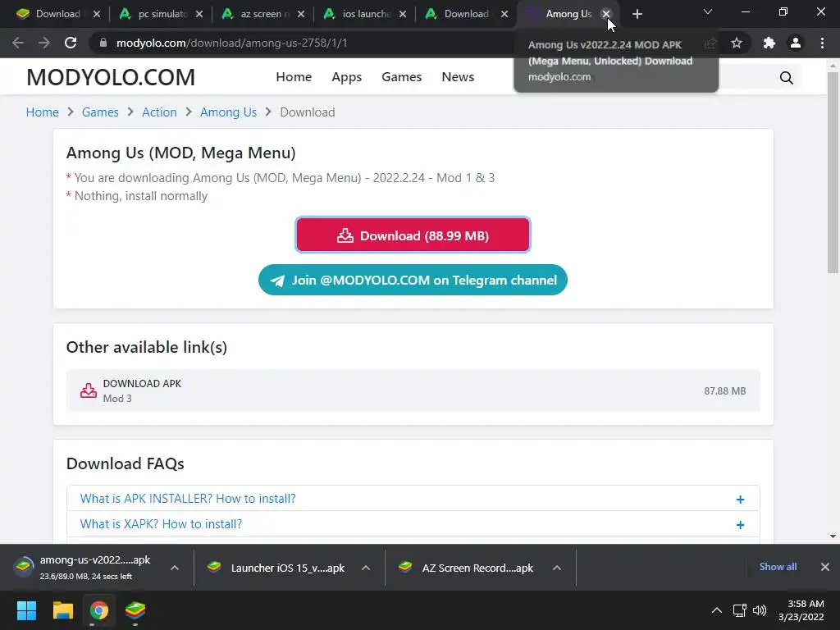840x630 pixels.
Task: Open the Games navigation item
Action: click(x=402, y=76)
